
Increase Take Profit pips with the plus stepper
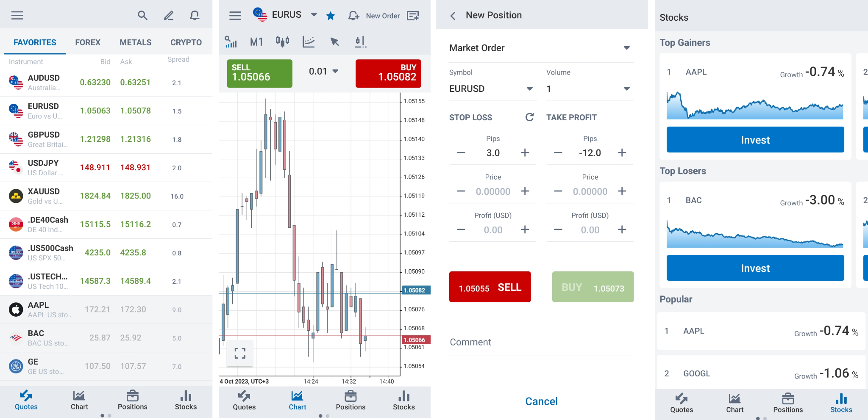coord(622,152)
